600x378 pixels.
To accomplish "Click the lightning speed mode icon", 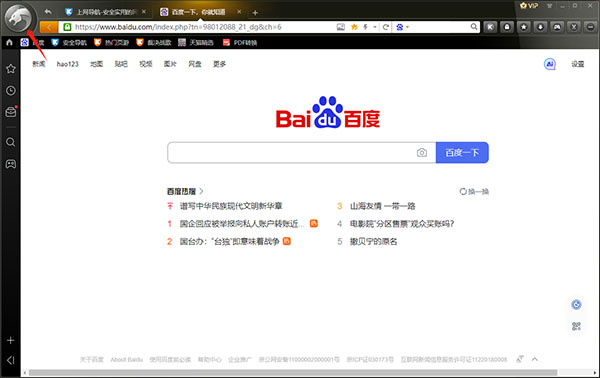I will coord(365,27).
